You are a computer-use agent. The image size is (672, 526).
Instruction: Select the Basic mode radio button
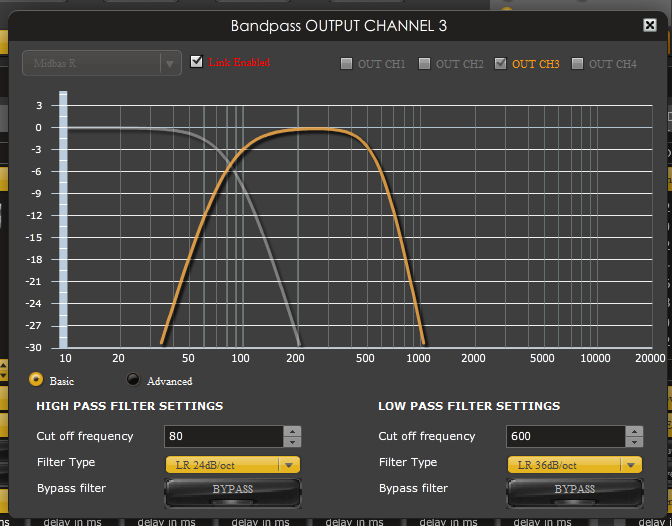click(x=36, y=379)
